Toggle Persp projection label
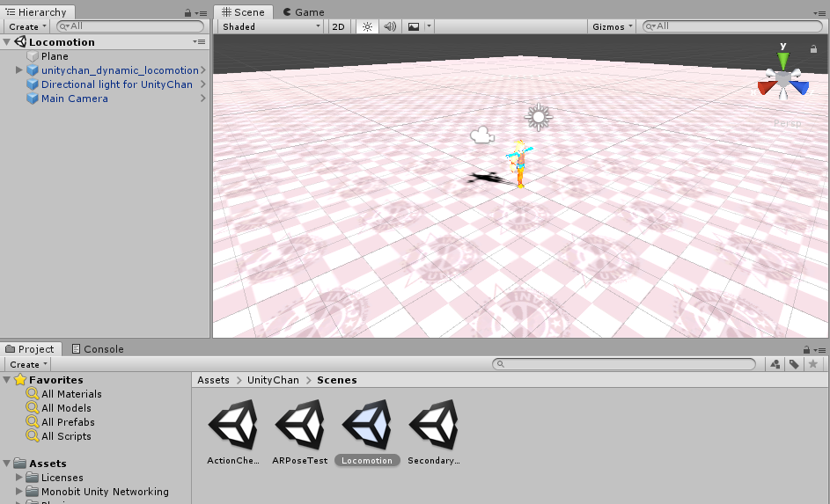The height and width of the screenshot is (504, 830). [x=787, y=123]
